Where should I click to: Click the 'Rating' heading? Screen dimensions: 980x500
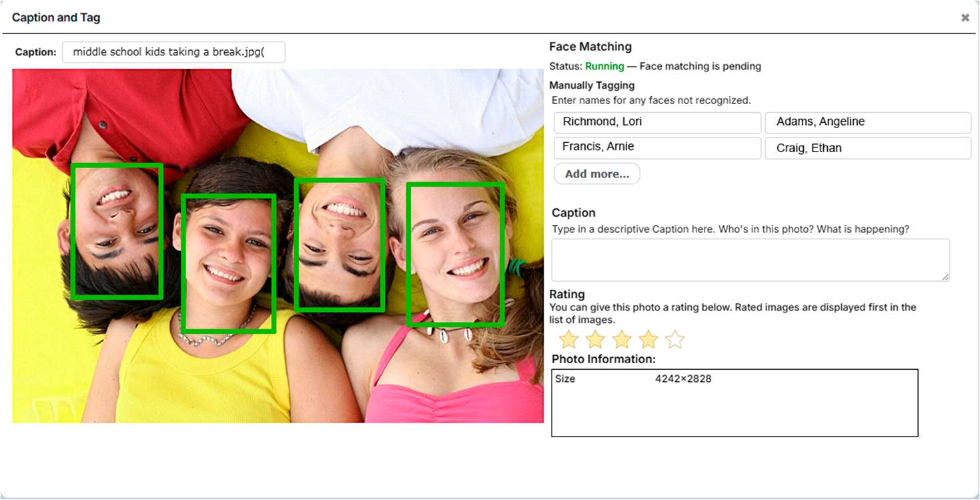point(567,294)
